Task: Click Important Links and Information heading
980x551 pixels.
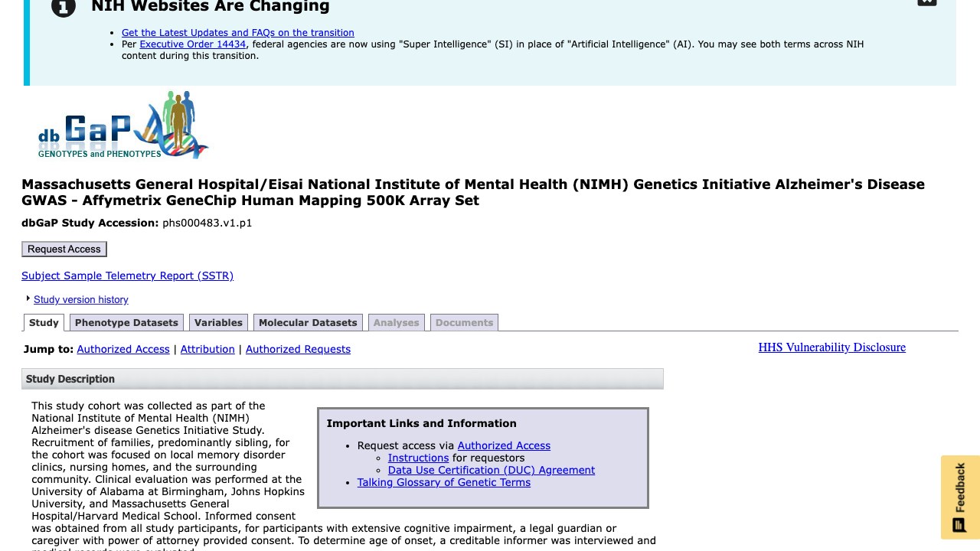Action: (422, 423)
